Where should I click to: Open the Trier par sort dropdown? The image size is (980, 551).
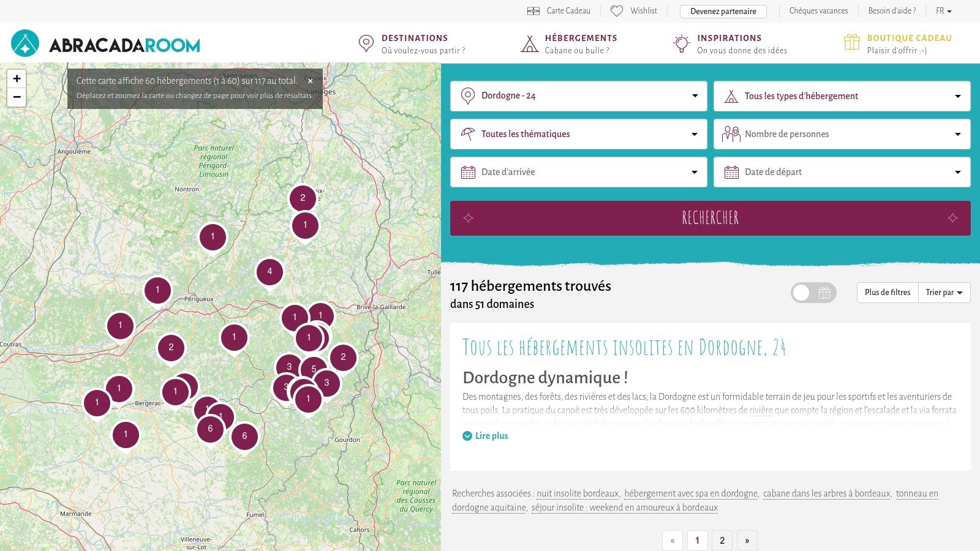tap(944, 293)
